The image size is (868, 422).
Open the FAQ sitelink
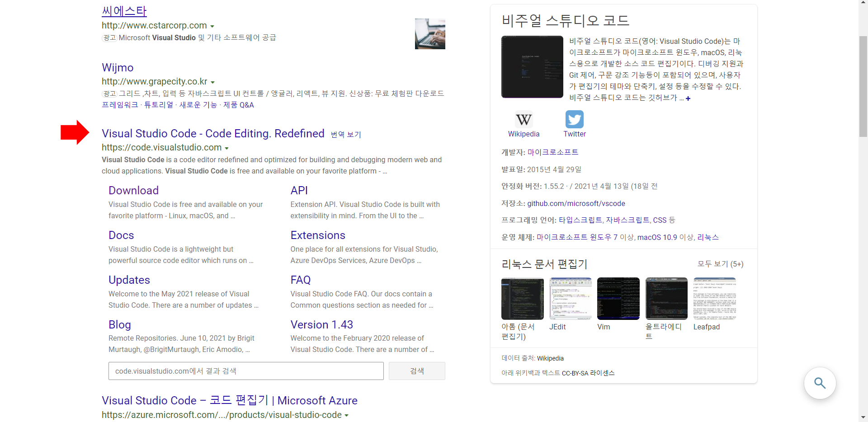301,280
